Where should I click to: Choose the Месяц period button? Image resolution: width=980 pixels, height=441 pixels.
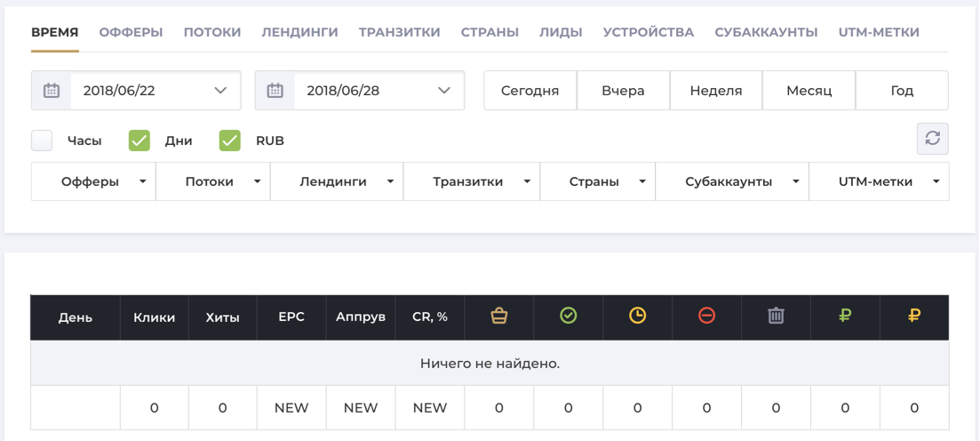pyautogui.click(x=809, y=91)
